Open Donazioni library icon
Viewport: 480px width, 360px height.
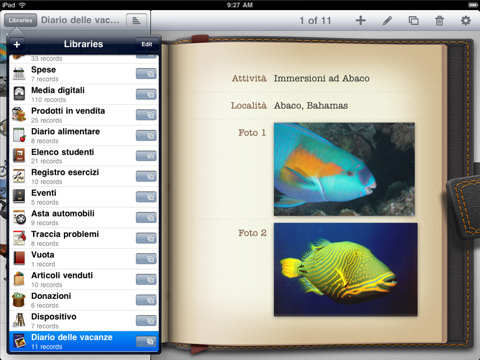pyautogui.click(x=19, y=300)
